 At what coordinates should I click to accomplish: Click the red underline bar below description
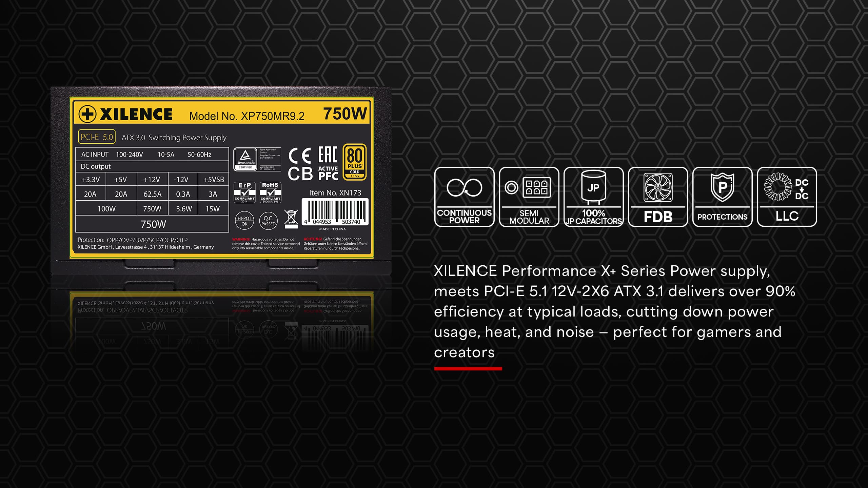[x=468, y=368]
